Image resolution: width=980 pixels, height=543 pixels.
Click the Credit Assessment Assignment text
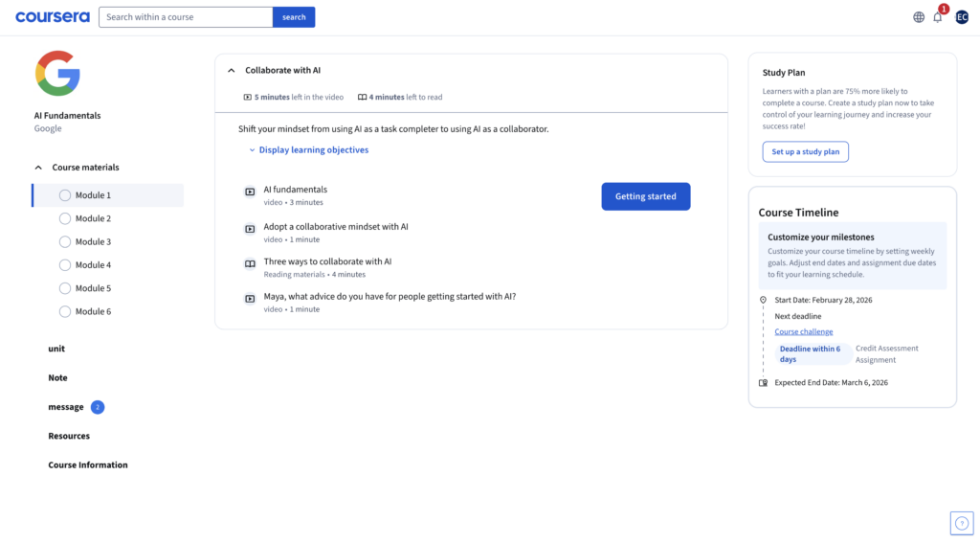pyautogui.click(x=887, y=354)
